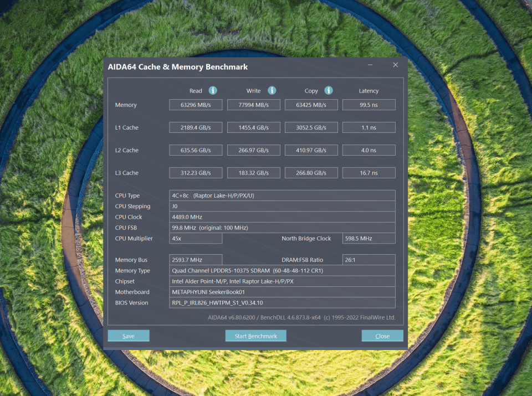Close the window using the title bar X
This screenshot has width=532, height=396.
coord(395,65)
